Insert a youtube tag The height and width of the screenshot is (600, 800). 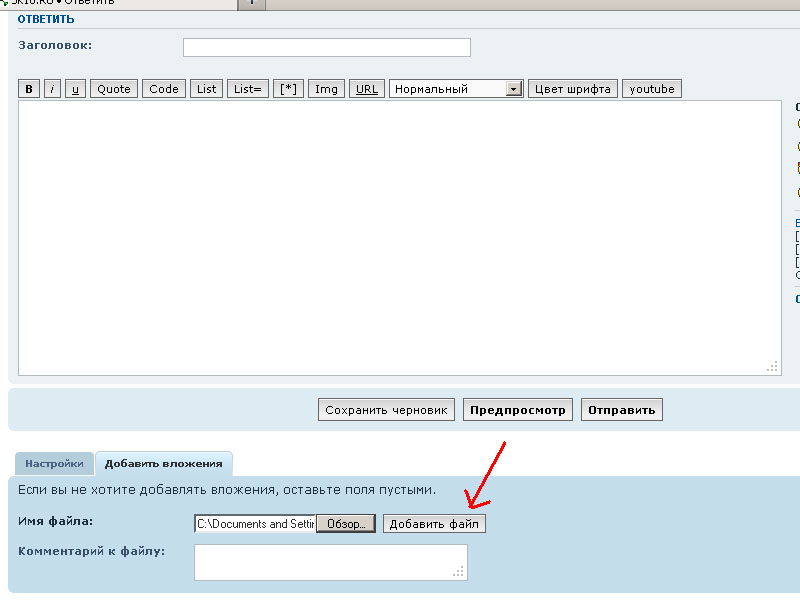pos(652,89)
